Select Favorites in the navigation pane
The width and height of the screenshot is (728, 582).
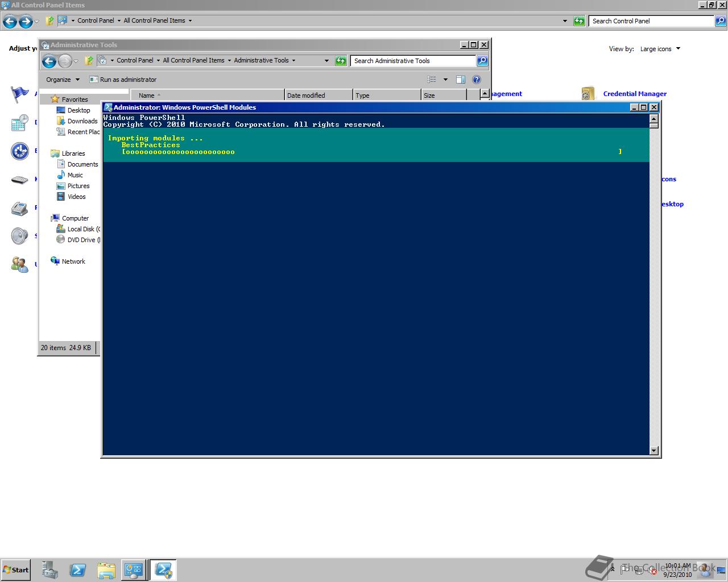(75, 99)
